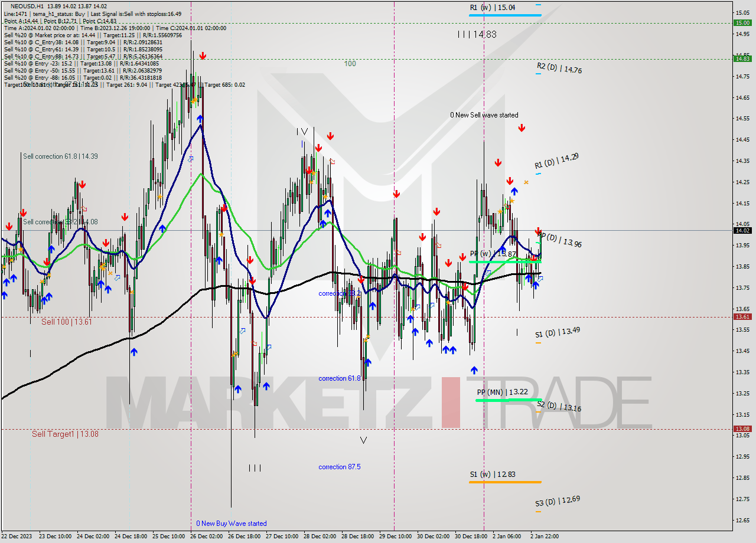Click the 'R2 (D) | 14.76' resistance label

click(559, 68)
